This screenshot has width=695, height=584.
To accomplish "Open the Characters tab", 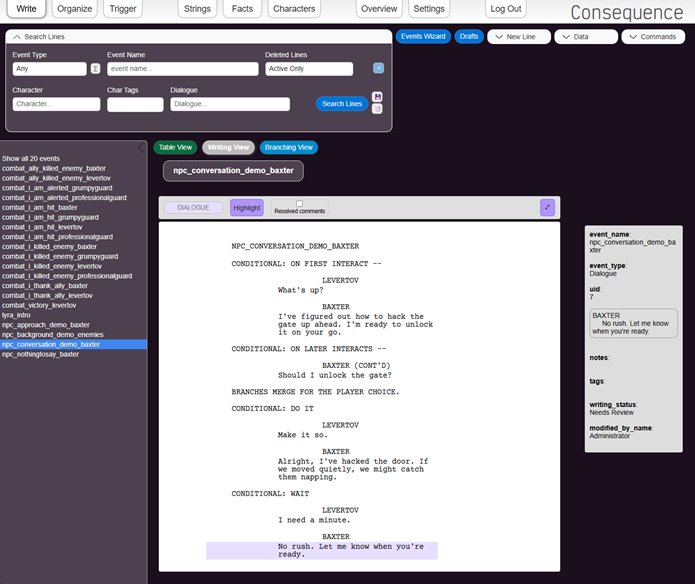I will (x=294, y=9).
